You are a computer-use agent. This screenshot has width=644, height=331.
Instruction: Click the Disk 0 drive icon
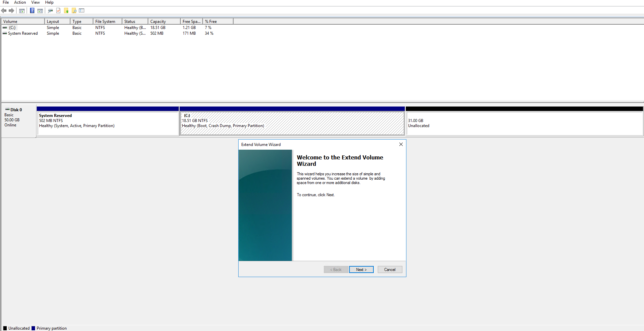coord(7,110)
